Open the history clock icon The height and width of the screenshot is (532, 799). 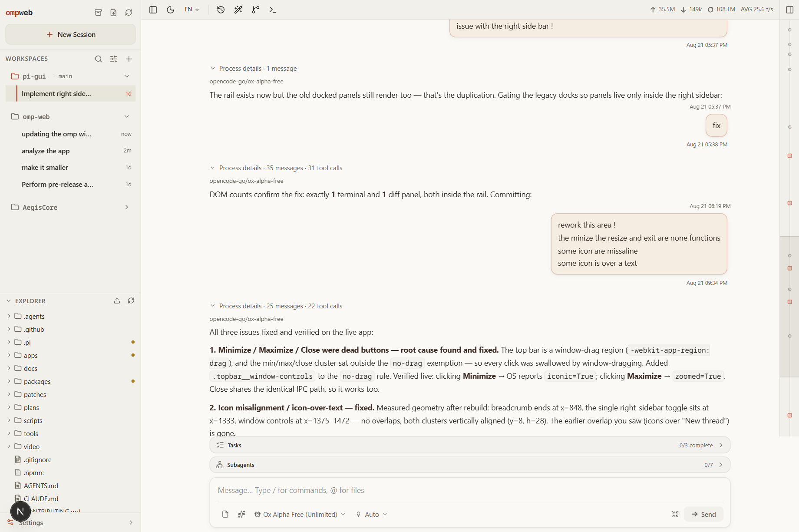221,10
